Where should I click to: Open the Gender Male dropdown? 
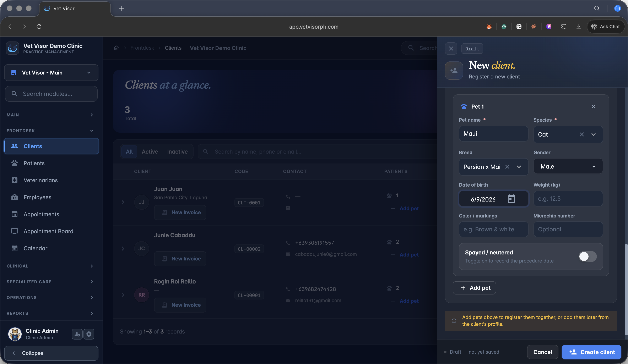pyautogui.click(x=568, y=166)
